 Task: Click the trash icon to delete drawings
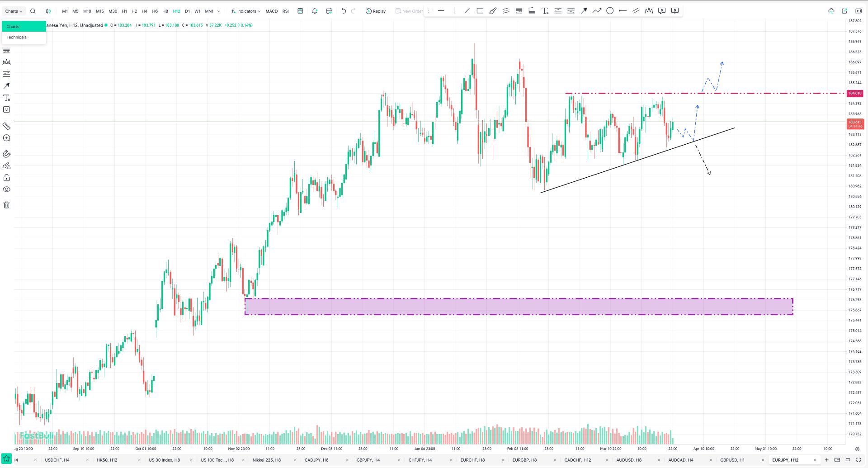point(6,205)
